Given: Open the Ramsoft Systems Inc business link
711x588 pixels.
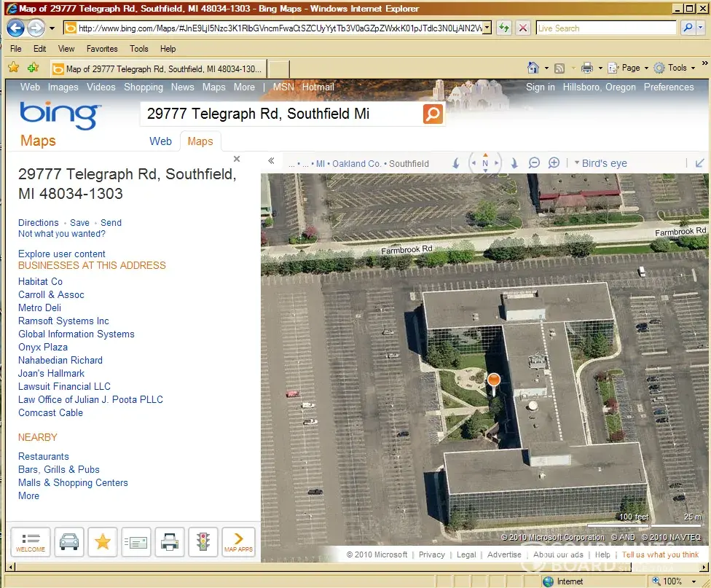Looking at the screenshot, I should 63,321.
